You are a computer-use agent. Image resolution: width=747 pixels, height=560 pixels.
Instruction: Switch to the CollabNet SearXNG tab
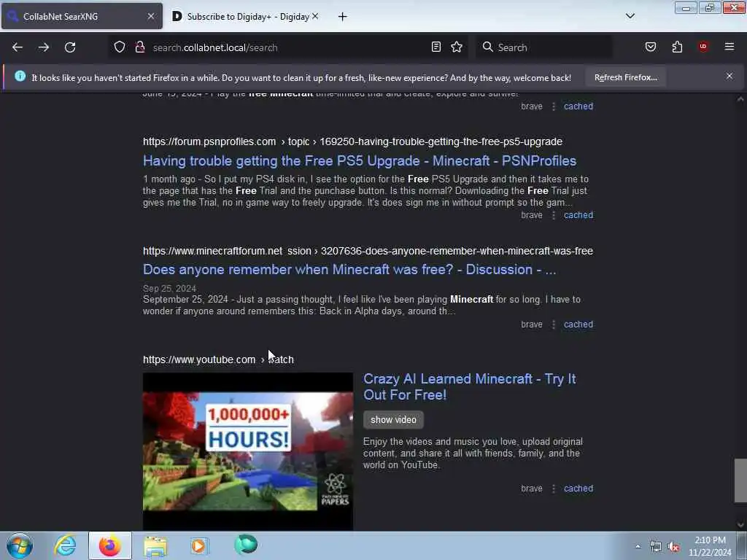click(x=82, y=16)
